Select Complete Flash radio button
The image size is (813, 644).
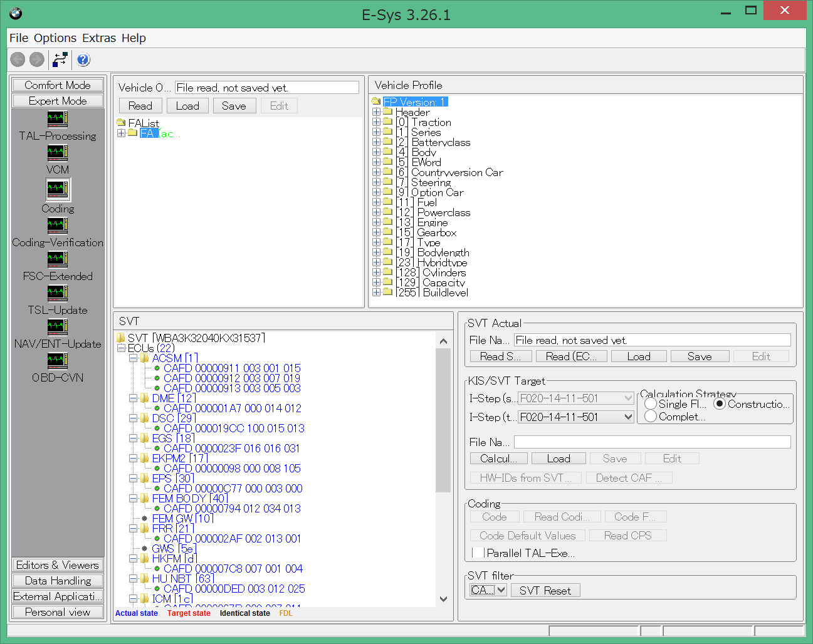(651, 416)
